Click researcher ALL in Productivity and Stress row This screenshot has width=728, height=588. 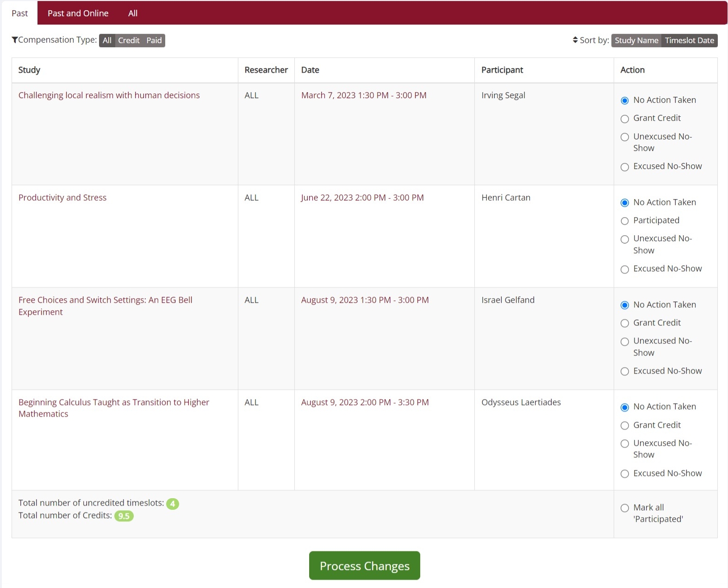[x=251, y=197]
